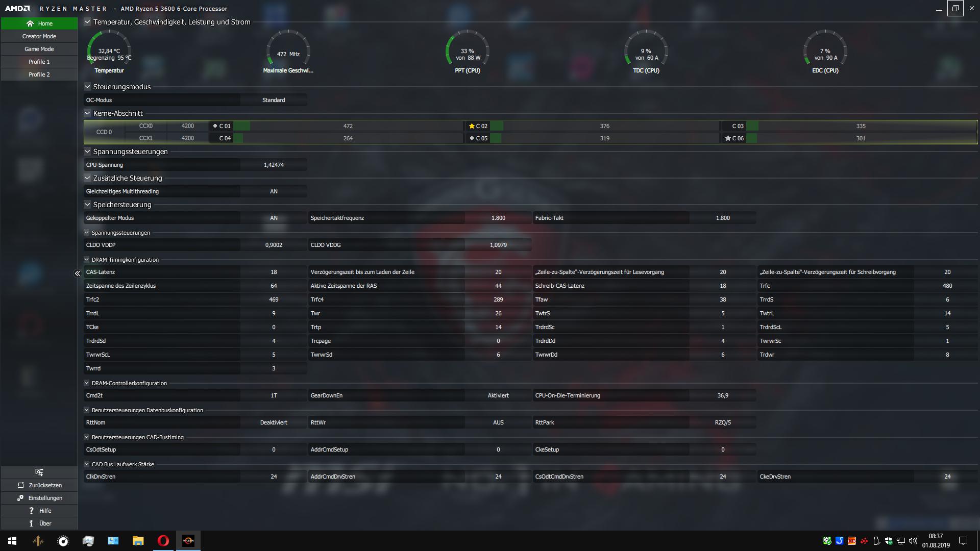This screenshot has width=980, height=551.
Task: Click Gekoppelter Modus AN value
Action: (274, 218)
